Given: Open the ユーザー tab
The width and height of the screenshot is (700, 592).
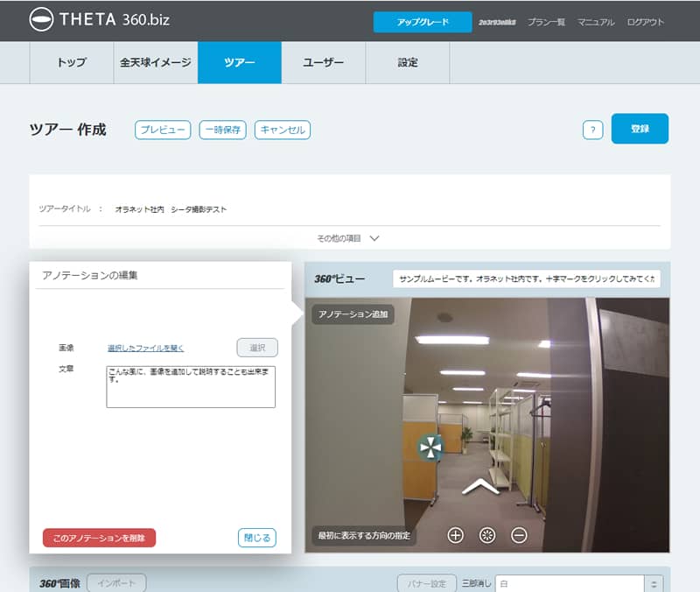Looking at the screenshot, I should click(x=323, y=62).
